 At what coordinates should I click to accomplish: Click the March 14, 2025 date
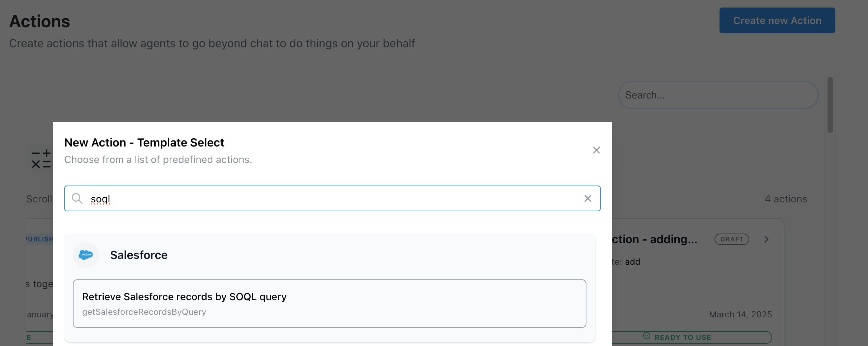pyautogui.click(x=740, y=314)
